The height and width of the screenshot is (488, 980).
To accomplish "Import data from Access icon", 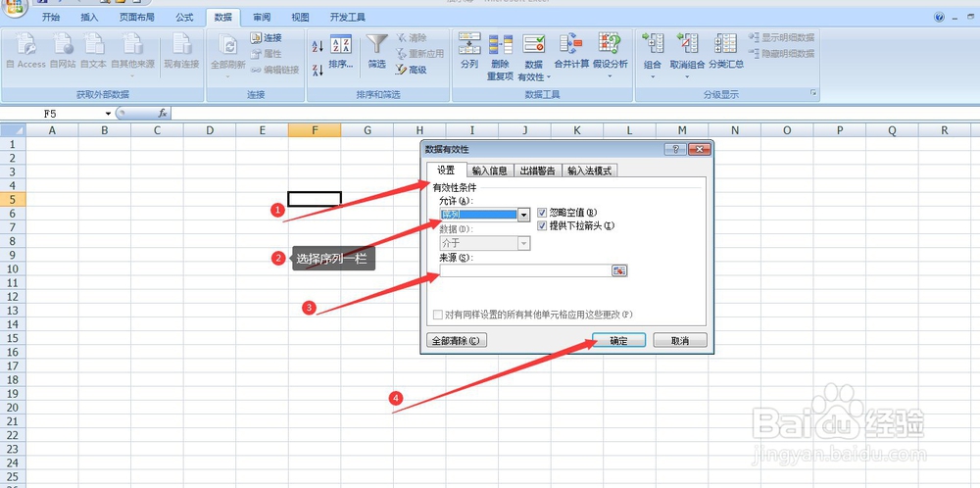I will [x=26, y=51].
